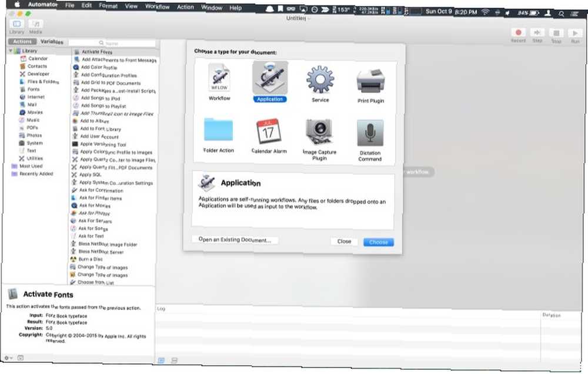
Task: Select the Folder Action document type
Action: coord(219,135)
